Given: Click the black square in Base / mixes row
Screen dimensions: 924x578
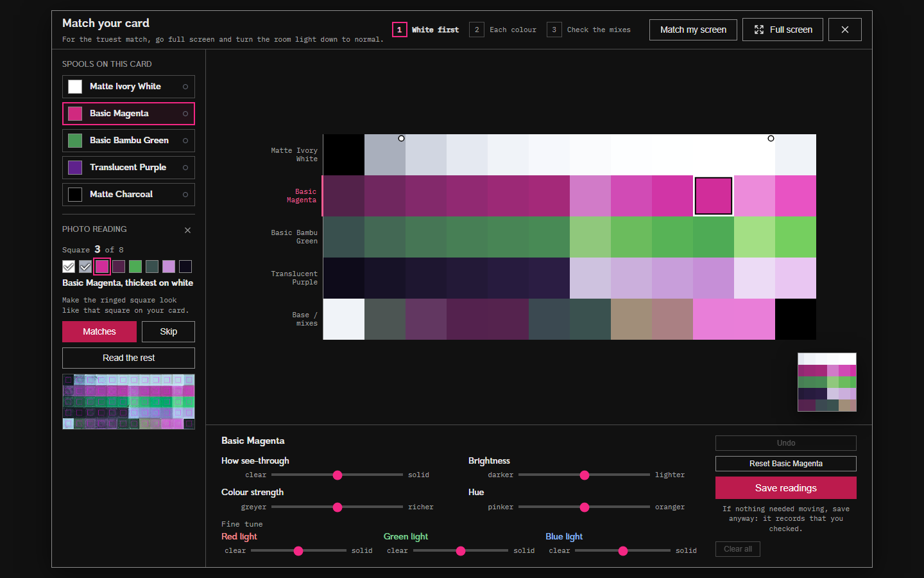Looking at the screenshot, I should pos(796,319).
